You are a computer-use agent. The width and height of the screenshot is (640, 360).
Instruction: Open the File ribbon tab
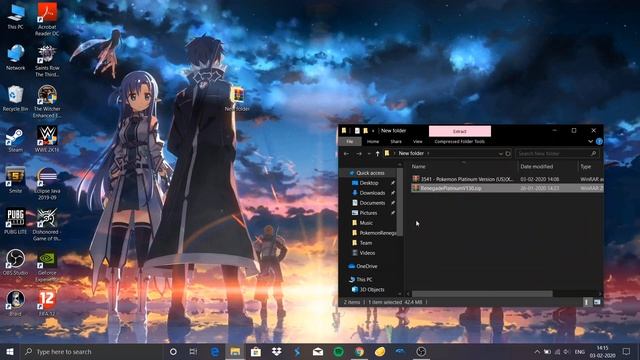(x=350, y=142)
